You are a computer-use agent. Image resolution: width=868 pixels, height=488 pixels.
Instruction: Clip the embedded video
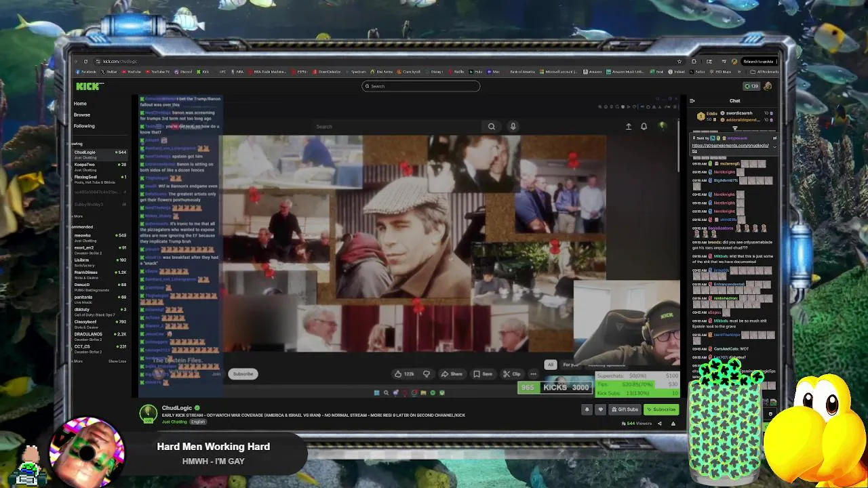[512, 373]
